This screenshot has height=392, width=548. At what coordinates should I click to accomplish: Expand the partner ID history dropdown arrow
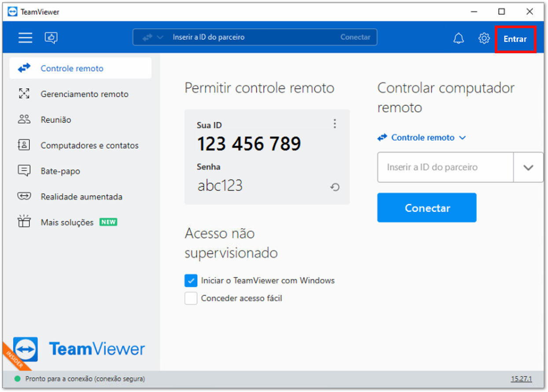click(x=528, y=167)
